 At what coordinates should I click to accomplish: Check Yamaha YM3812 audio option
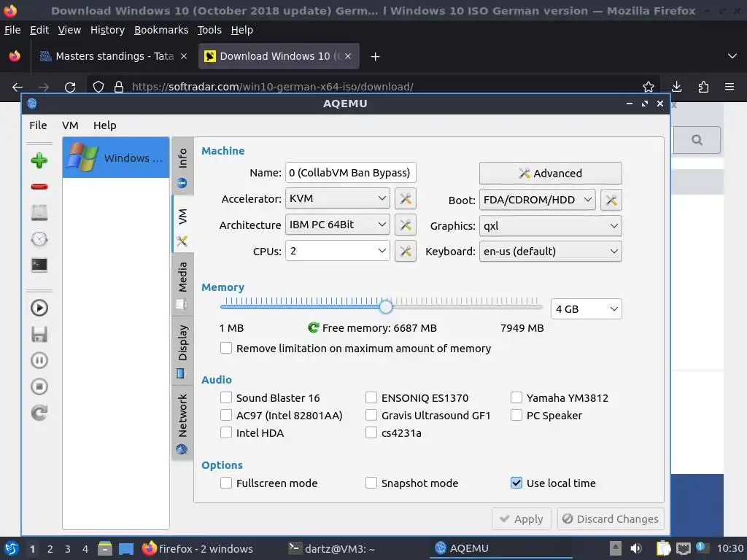pyautogui.click(x=516, y=397)
